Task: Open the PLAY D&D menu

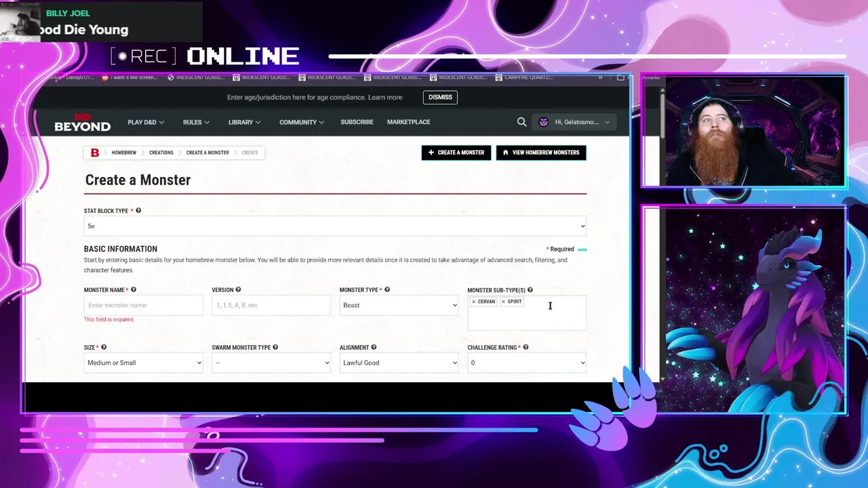Action: [x=146, y=122]
